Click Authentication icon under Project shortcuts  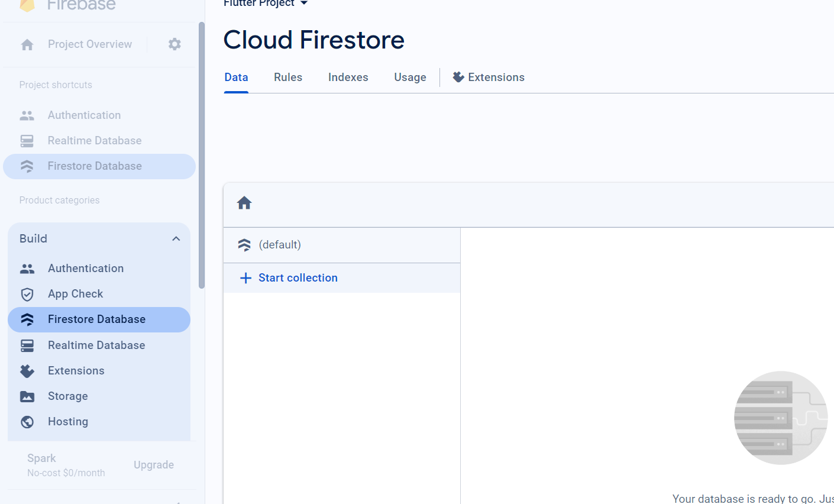tap(27, 115)
